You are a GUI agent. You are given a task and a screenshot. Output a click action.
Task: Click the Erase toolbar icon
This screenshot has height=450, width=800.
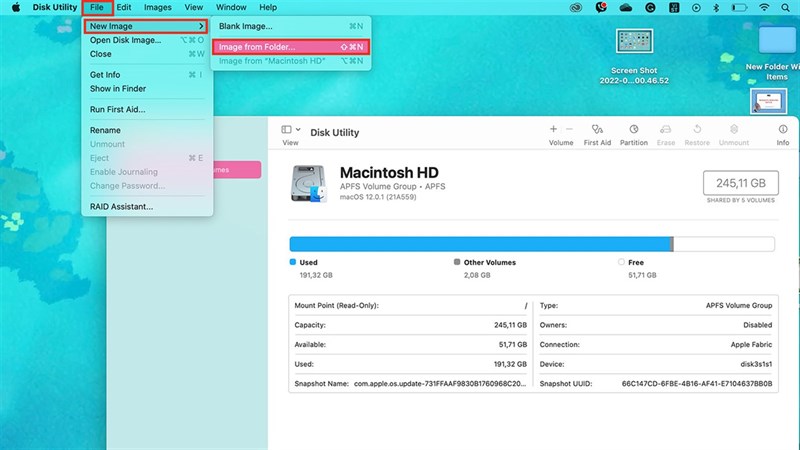point(665,129)
